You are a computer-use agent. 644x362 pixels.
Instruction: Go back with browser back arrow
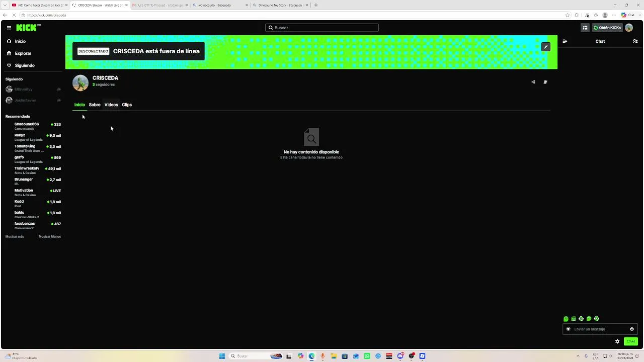5,15
